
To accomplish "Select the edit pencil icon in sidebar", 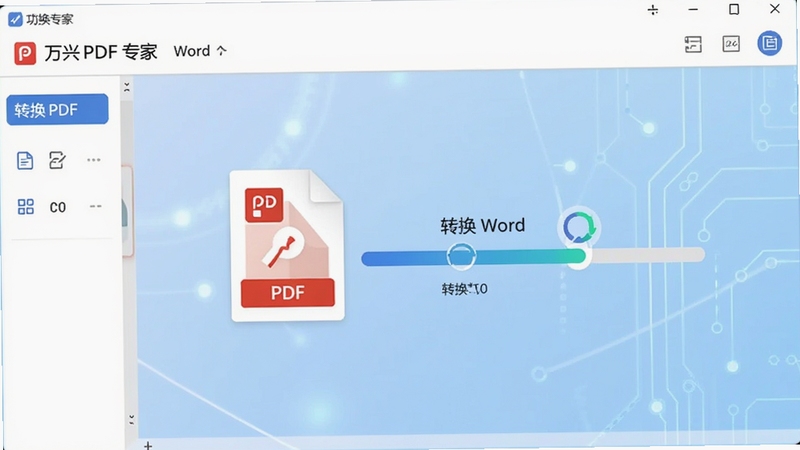I will click(57, 160).
